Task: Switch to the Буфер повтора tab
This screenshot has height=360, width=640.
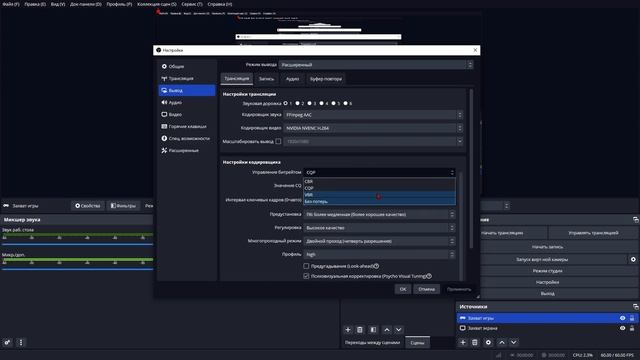Action: [326, 79]
